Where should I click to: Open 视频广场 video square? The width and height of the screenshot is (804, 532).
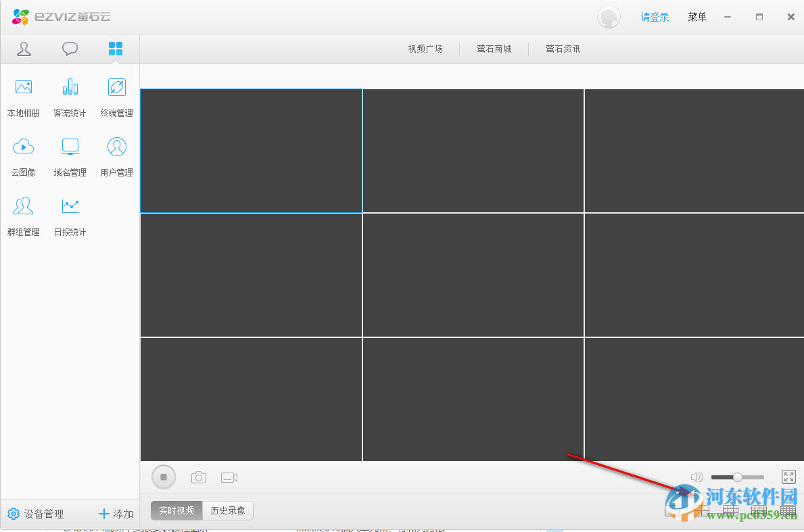425,49
